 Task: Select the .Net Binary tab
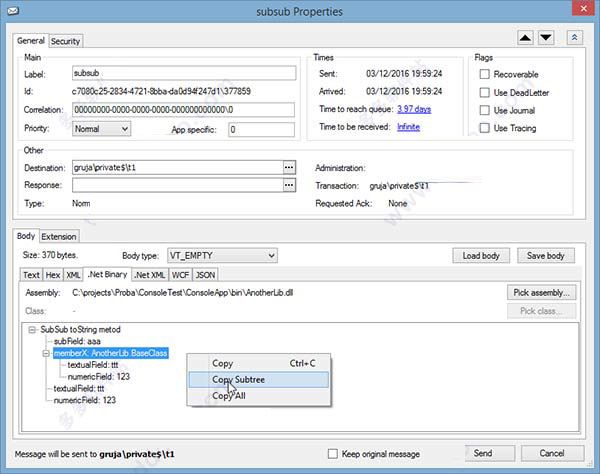(108, 274)
